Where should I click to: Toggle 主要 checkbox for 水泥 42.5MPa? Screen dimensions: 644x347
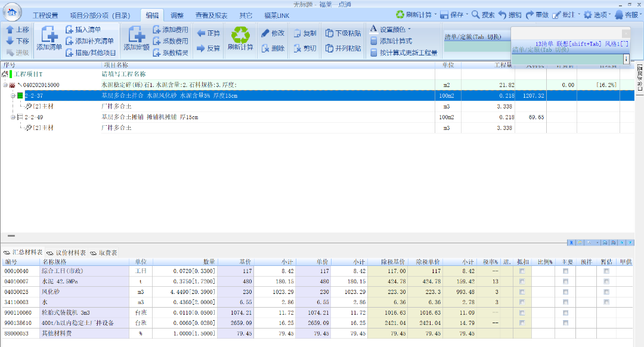(x=565, y=281)
